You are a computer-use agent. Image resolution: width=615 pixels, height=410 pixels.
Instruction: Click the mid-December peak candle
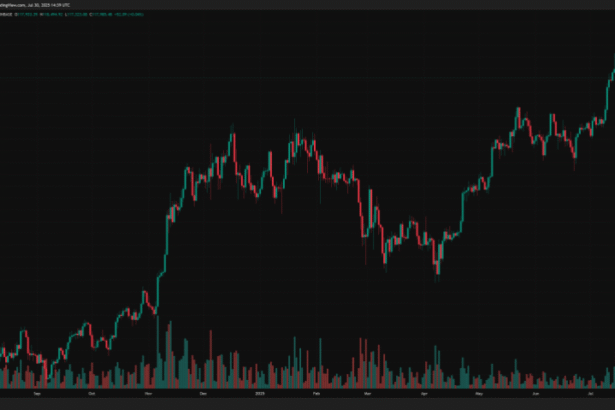pos(232,140)
